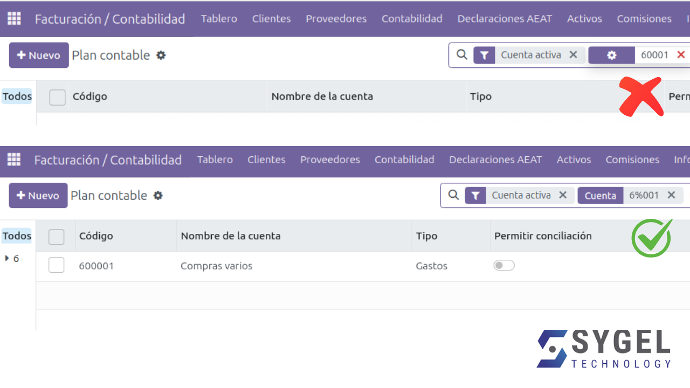Screen dimensions: 690x388
Task: Click funnel filter icon in upper search
Action: pyautogui.click(x=484, y=55)
